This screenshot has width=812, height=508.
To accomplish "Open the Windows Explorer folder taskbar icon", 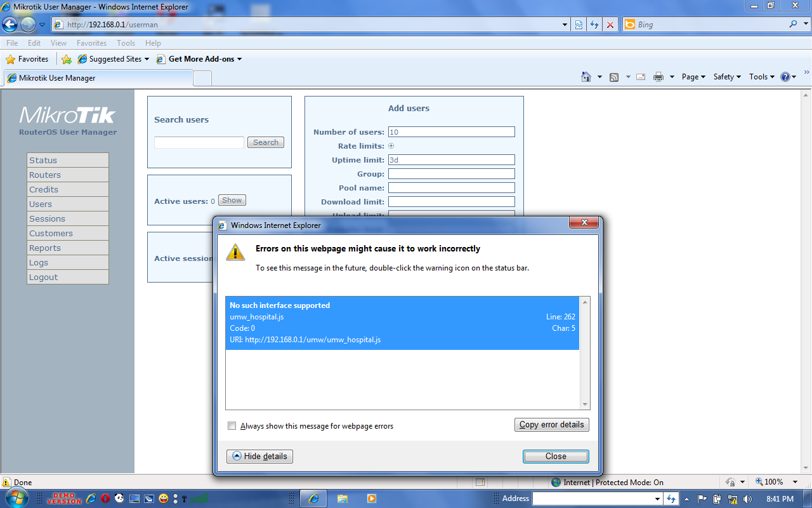I will [x=343, y=498].
